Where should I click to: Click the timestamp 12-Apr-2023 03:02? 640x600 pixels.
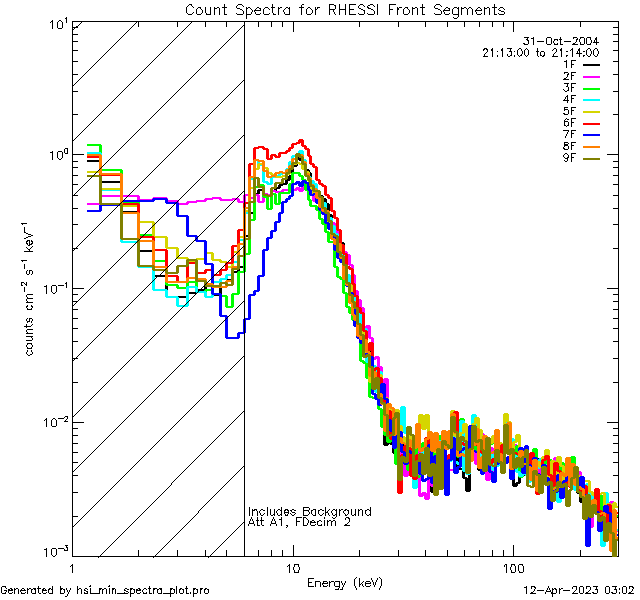coord(579,590)
